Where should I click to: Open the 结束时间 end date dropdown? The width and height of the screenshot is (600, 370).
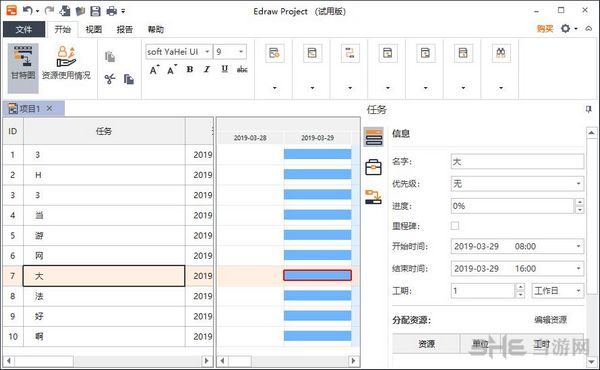pyautogui.click(x=578, y=269)
